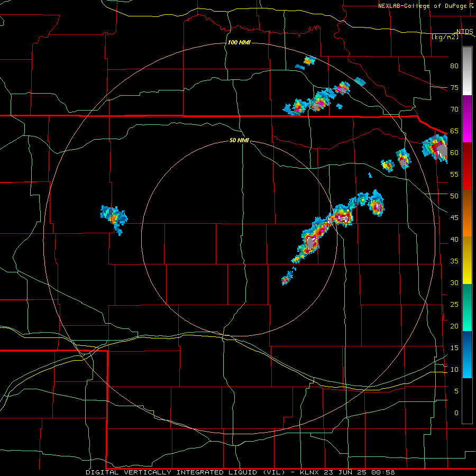Click the 10 value on the scale

point(454,370)
